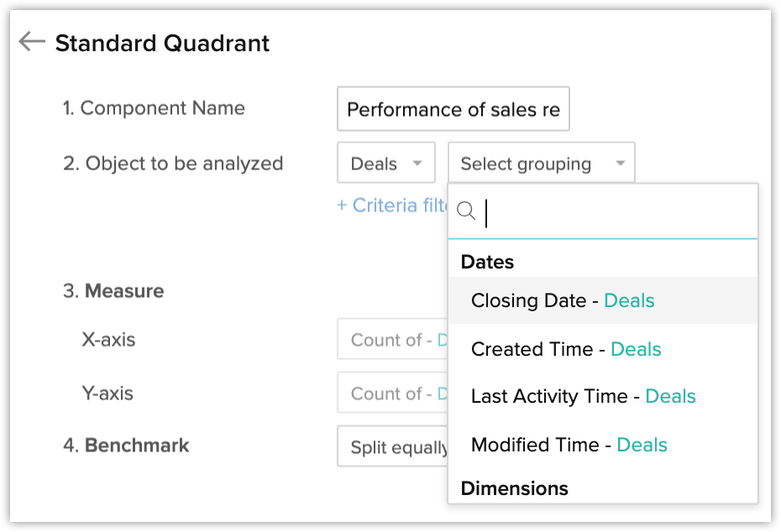Screen dimensions: 781x532
Task: Click the Standard Quadrant title
Action: click(162, 43)
